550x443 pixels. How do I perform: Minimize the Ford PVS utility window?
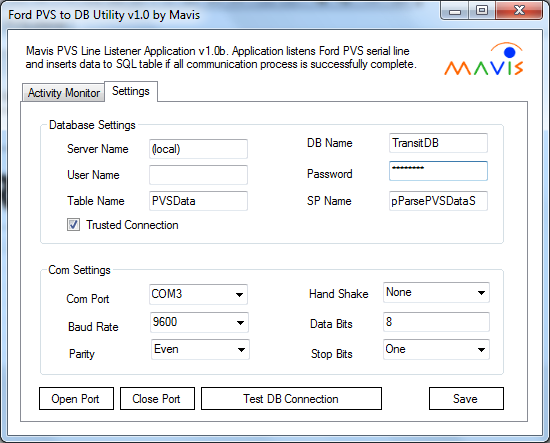point(455,11)
